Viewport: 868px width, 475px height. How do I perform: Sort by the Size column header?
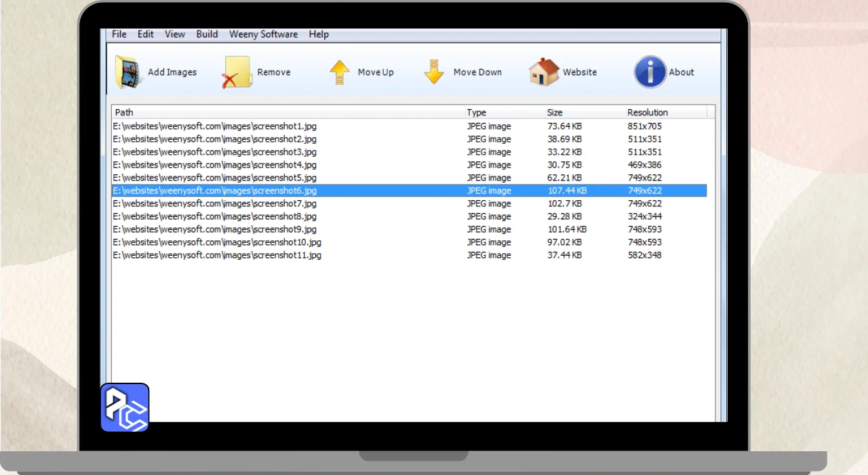point(585,113)
